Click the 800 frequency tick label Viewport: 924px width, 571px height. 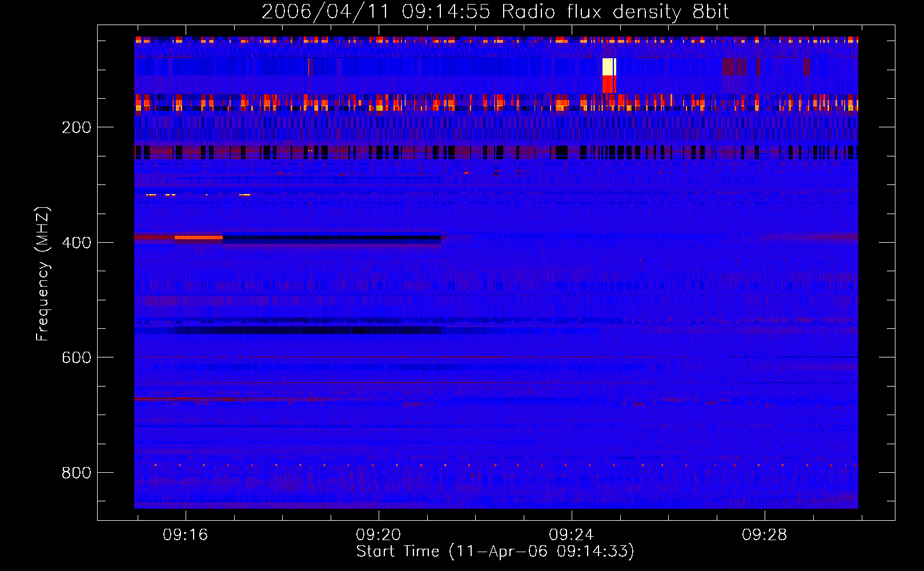[x=77, y=473]
